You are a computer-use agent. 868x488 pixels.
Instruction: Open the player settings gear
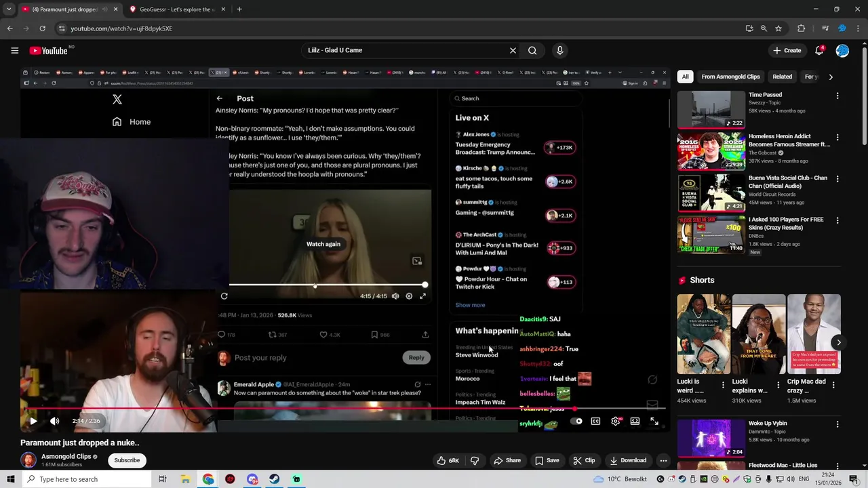pyautogui.click(x=616, y=421)
